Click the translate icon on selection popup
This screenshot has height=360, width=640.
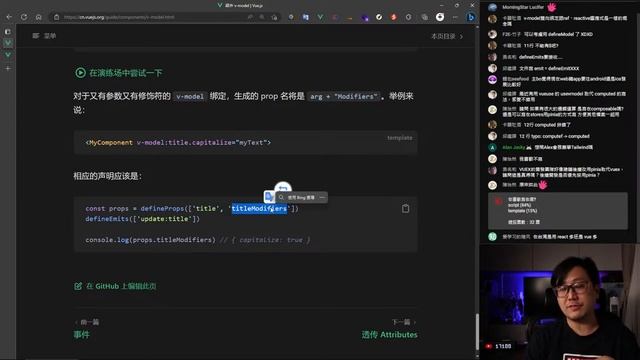(269, 197)
